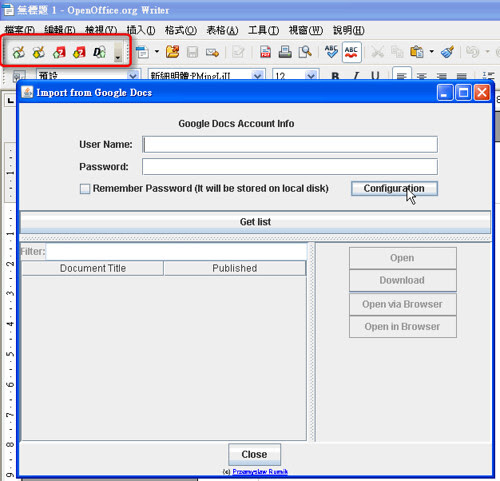The height and width of the screenshot is (481, 500).
Task: Open the 編輯(E) menu
Action: [60, 30]
